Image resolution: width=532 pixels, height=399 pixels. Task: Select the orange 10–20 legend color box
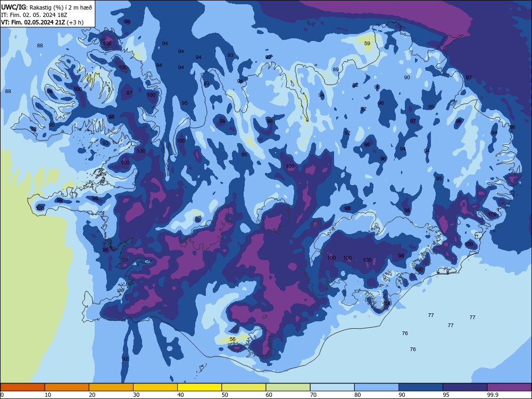click(67, 387)
